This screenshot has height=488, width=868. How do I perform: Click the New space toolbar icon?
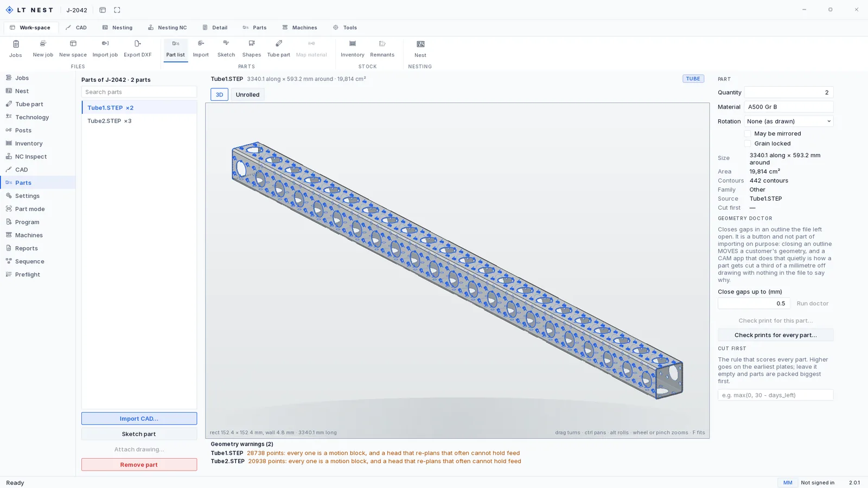tap(73, 49)
